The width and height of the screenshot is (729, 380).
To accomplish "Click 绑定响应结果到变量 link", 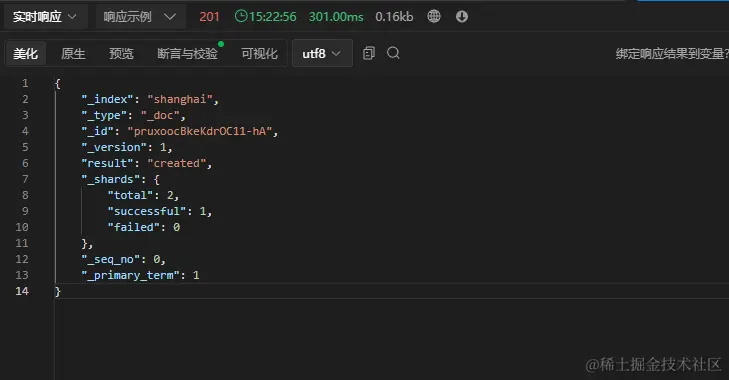I will pyautogui.click(x=672, y=53).
